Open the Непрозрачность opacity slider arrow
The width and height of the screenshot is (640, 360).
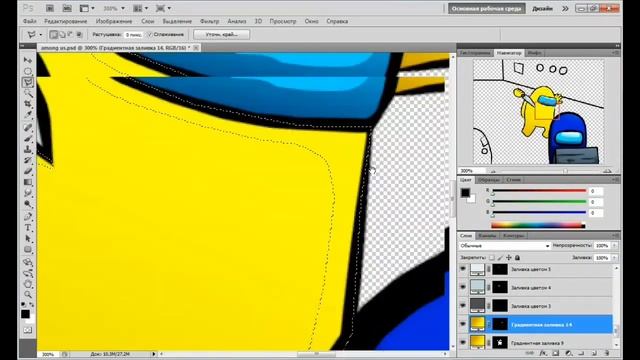coord(614,246)
